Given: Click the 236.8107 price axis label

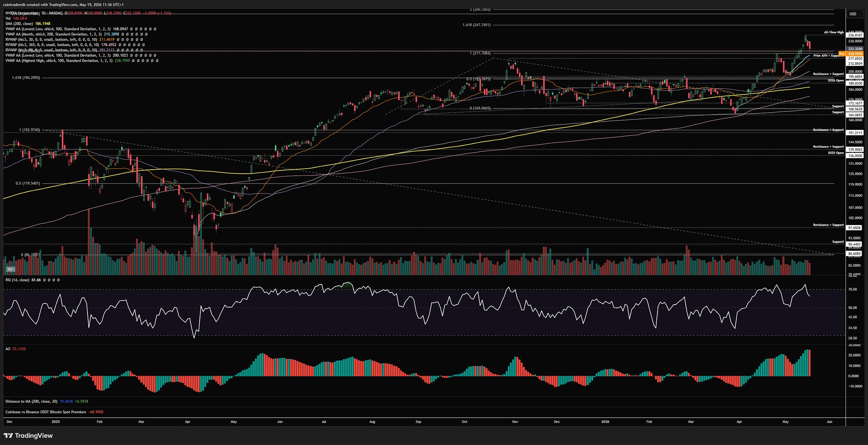Looking at the screenshot, I should pos(855,35).
